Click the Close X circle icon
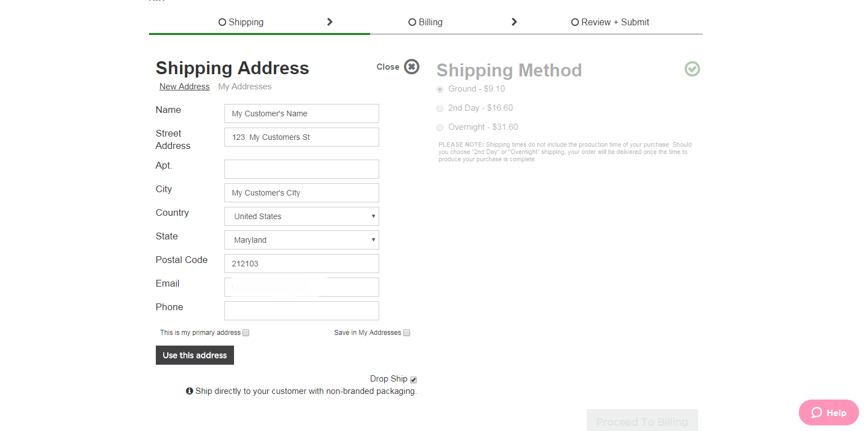This screenshot has height=431, width=868. (412, 67)
